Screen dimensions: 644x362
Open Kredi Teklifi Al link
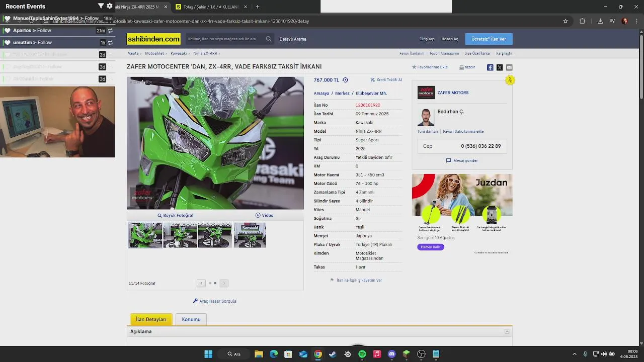pos(386,80)
